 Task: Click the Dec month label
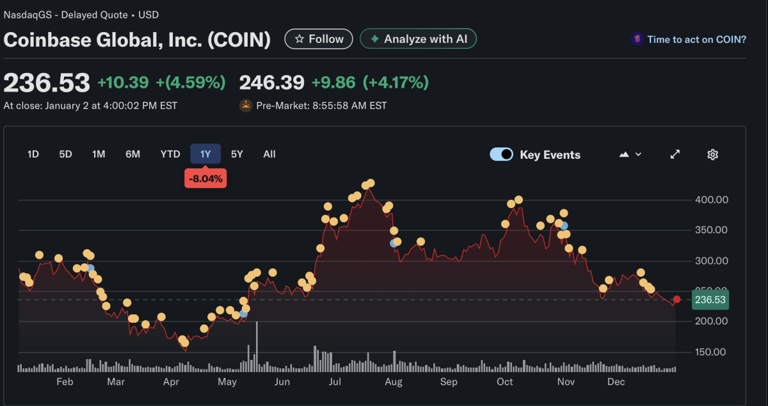[616, 382]
